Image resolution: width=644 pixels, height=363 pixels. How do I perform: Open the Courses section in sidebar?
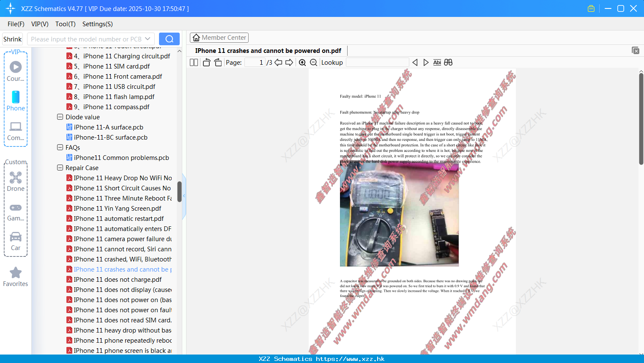[16, 71]
